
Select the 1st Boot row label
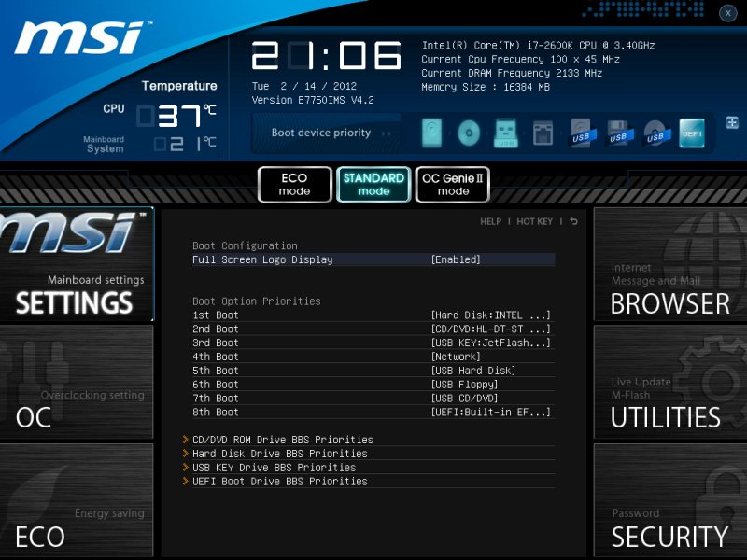coord(216,315)
